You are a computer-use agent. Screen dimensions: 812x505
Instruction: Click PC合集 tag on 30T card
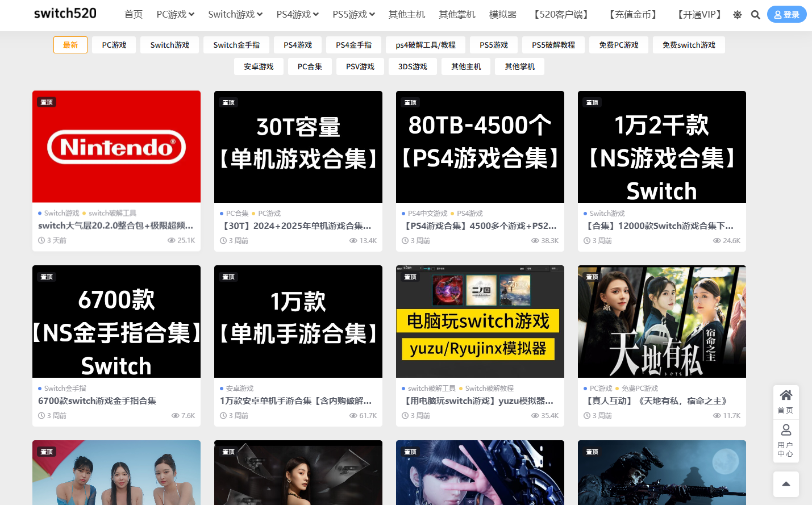[238, 213]
